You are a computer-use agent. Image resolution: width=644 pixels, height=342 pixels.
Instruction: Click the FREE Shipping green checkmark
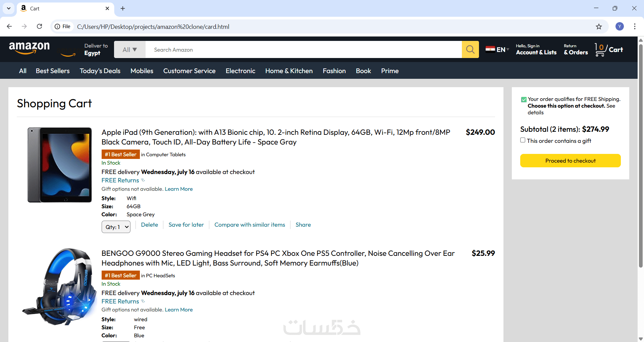[x=524, y=100]
